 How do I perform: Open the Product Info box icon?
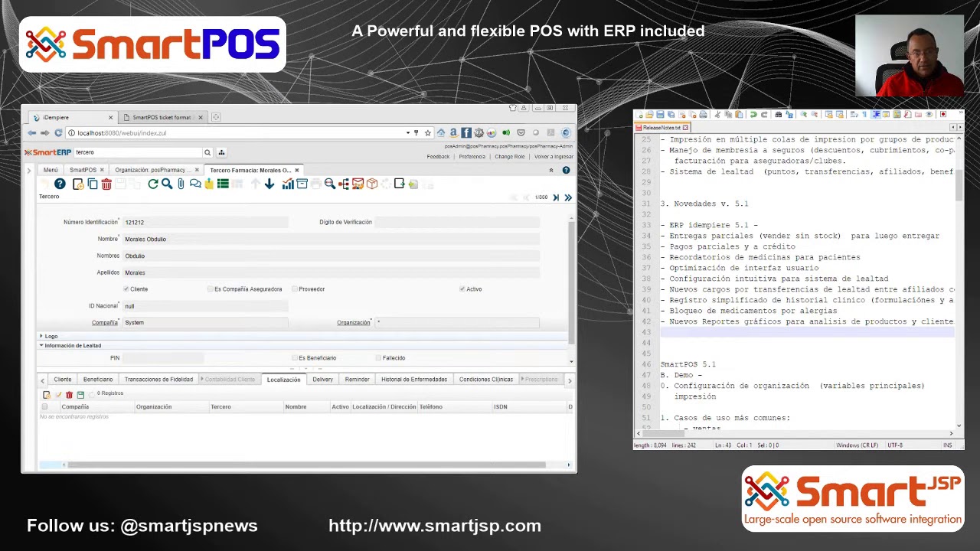[x=372, y=184]
